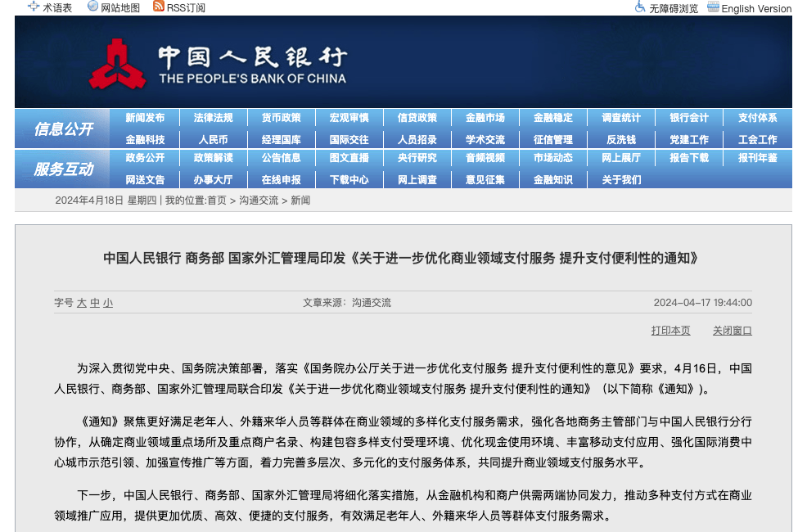Open 图文直播 menu item
Image resolution: width=807 pixels, height=532 pixels.
[349, 158]
